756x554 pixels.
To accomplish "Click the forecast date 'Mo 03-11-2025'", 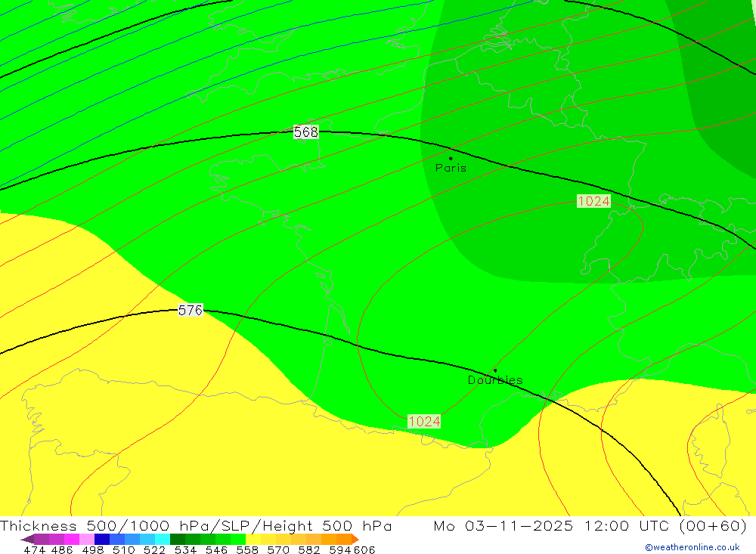I will click(503, 525).
